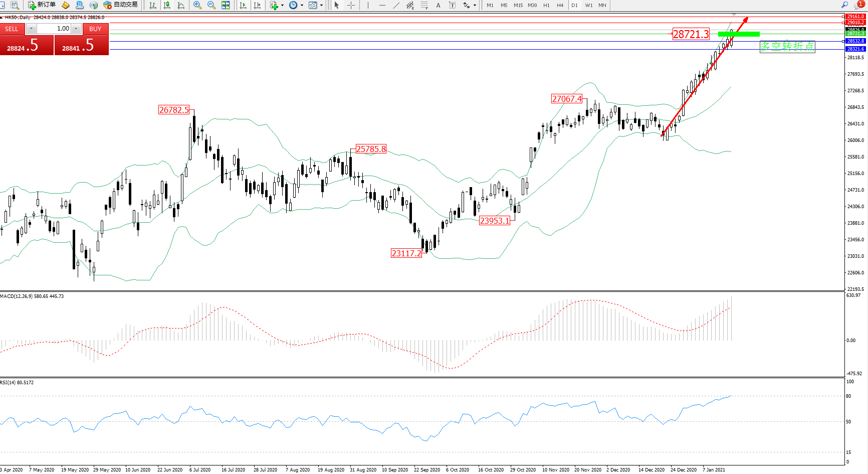Click the zoom out magnifier icon
The width and height of the screenshot is (868, 474).
pos(211,5)
